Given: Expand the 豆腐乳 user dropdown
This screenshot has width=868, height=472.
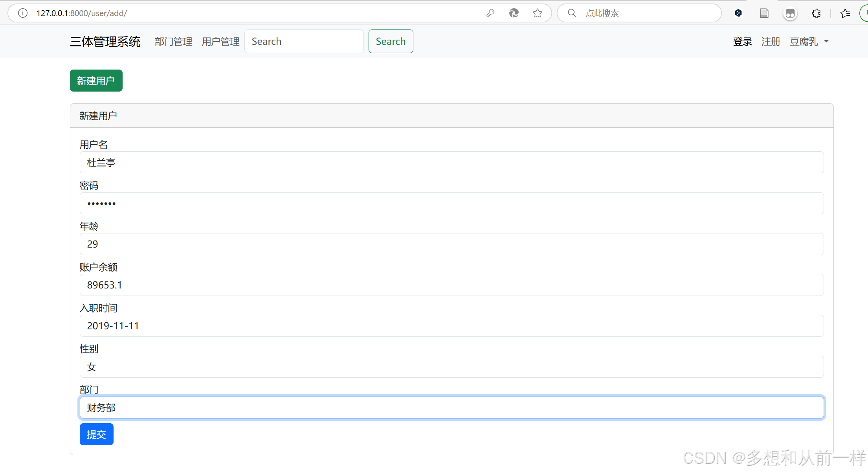Looking at the screenshot, I should coord(809,41).
